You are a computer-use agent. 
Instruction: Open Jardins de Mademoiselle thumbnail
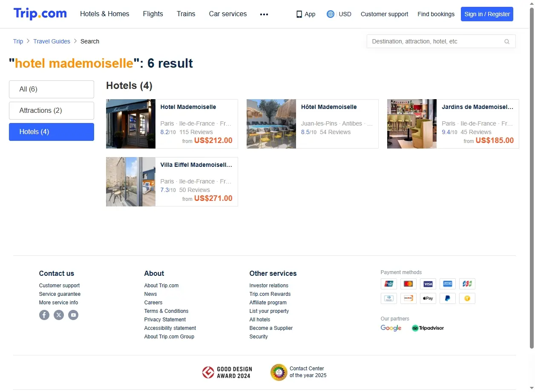[x=412, y=124]
